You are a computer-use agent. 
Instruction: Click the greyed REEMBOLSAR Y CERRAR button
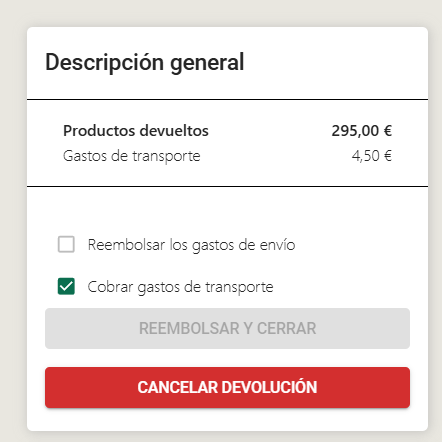tap(227, 328)
